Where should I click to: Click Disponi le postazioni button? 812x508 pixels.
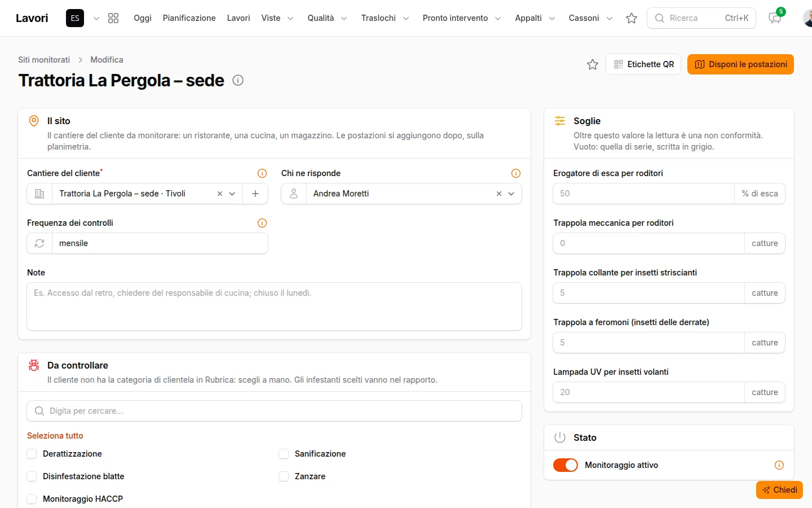pyautogui.click(x=740, y=64)
